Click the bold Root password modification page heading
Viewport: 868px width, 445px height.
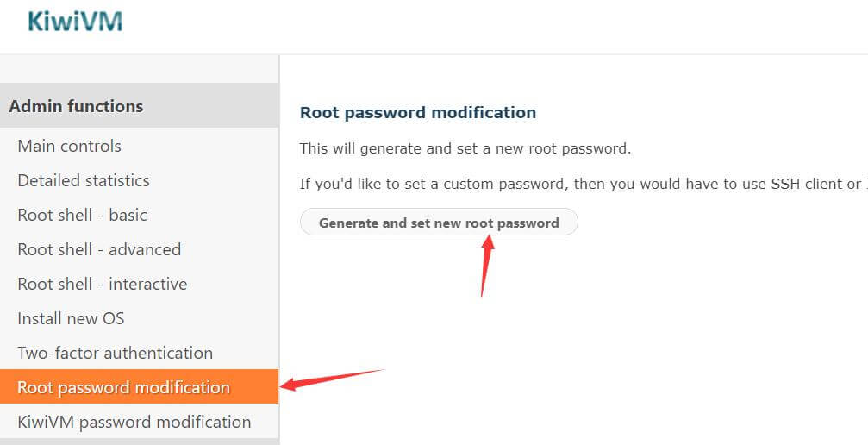point(417,112)
